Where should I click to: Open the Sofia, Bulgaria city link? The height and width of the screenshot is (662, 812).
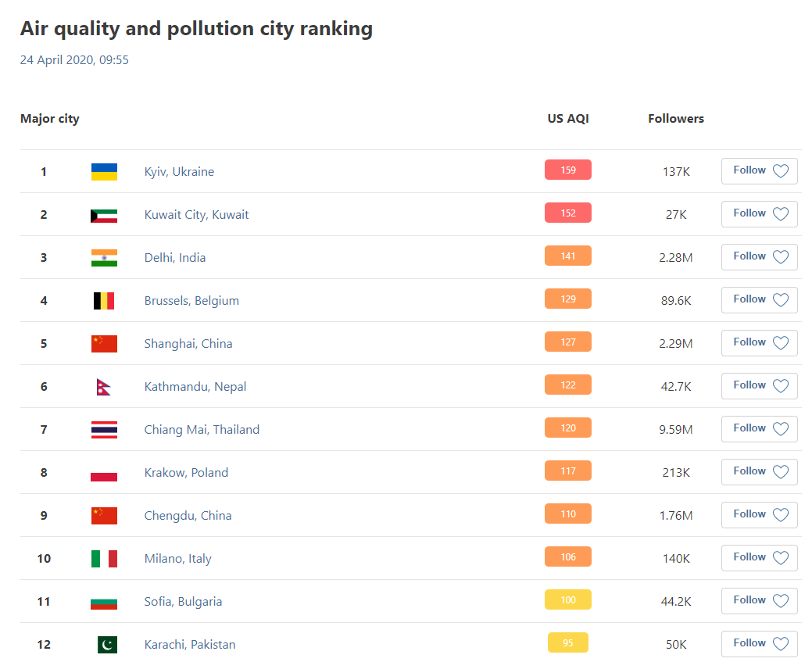pos(183,602)
